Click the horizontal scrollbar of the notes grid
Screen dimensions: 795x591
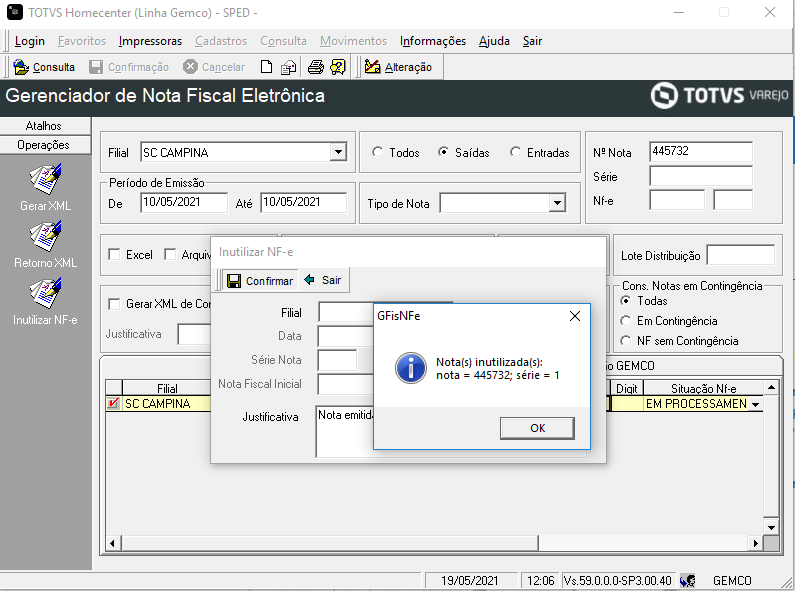coord(330,543)
